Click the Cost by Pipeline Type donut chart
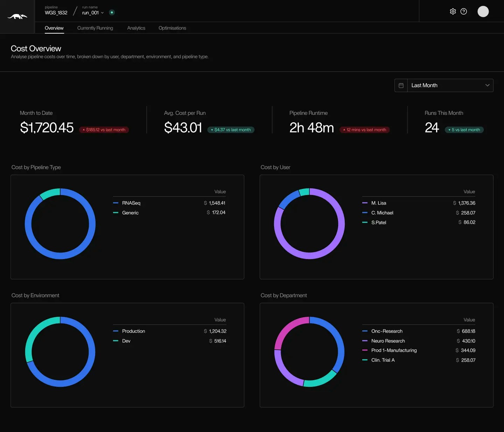Screen dimensions: 504x432 [x=60, y=224]
